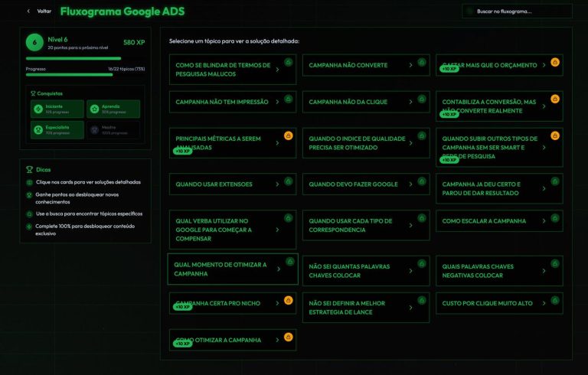Viewport: 588px width, 375px height.
Task: Click the trophy icon beside Conquistas
Action: (x=31, y=93)
